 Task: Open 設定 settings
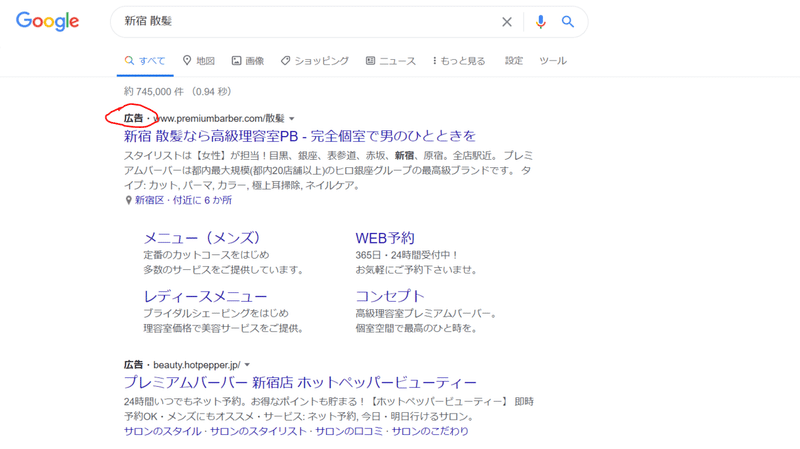514,61
